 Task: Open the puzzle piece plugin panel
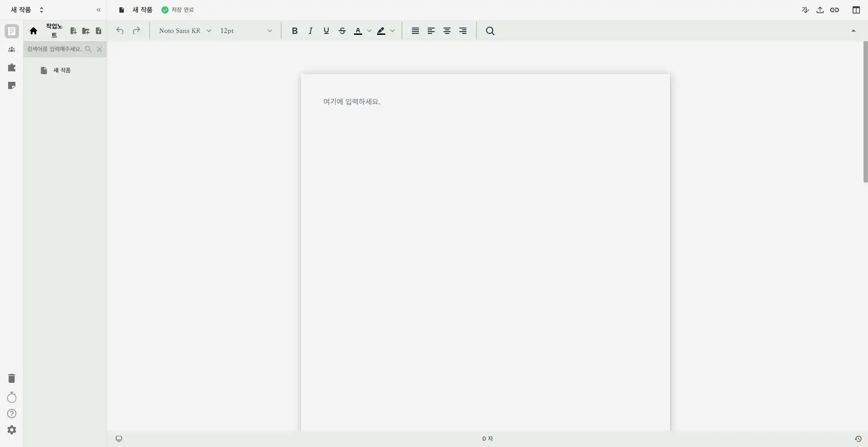point(12,67)
